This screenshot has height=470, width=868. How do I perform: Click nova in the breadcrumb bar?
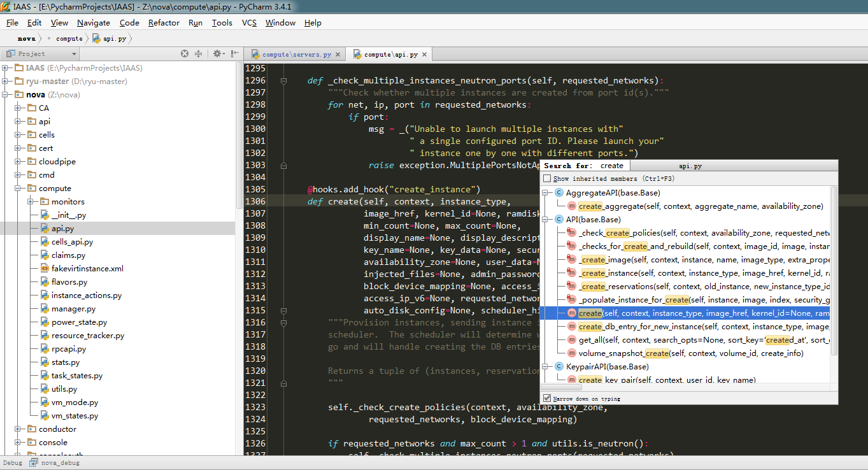pyautogui.click(x=26, y=38)
